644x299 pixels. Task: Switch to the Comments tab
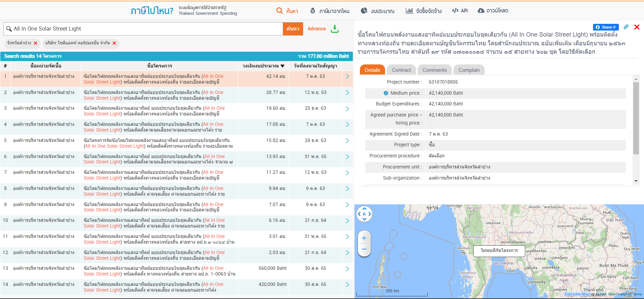pos(434,70)
